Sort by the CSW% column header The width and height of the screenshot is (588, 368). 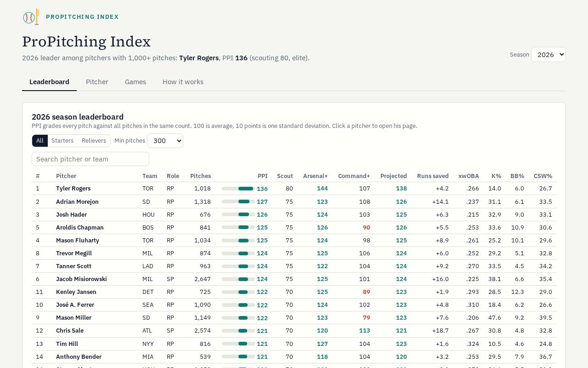(x=543, y=176)
